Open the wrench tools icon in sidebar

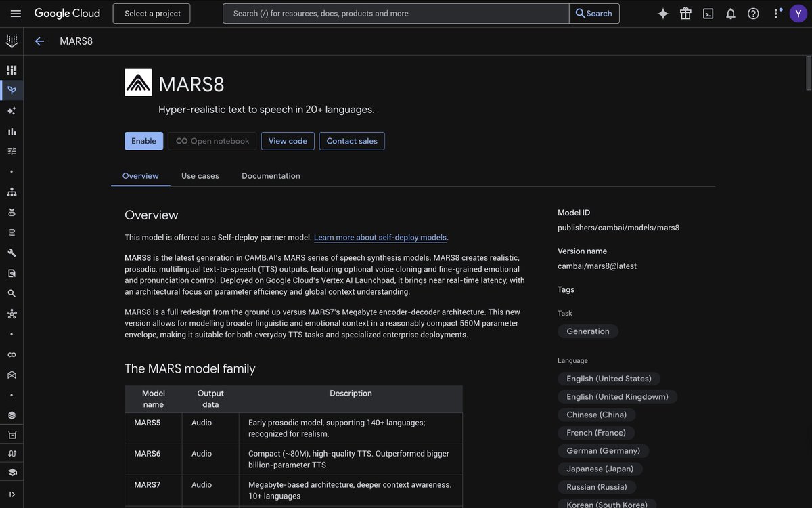click(12, 253)
